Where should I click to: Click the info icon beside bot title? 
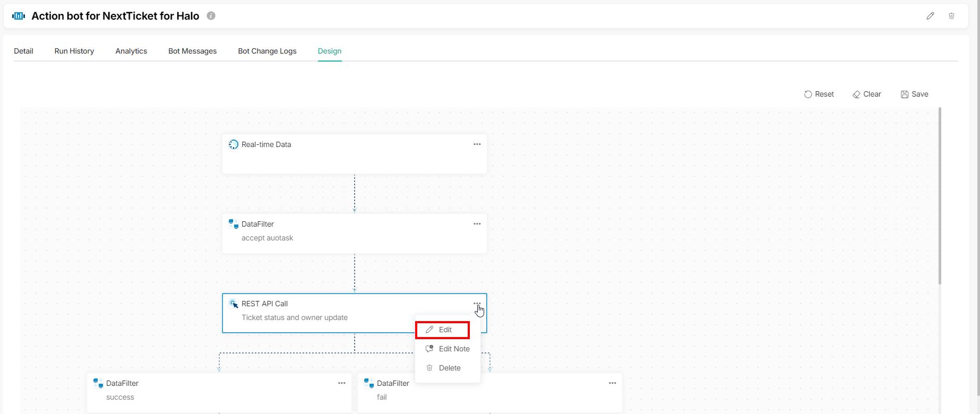[211, 16]
